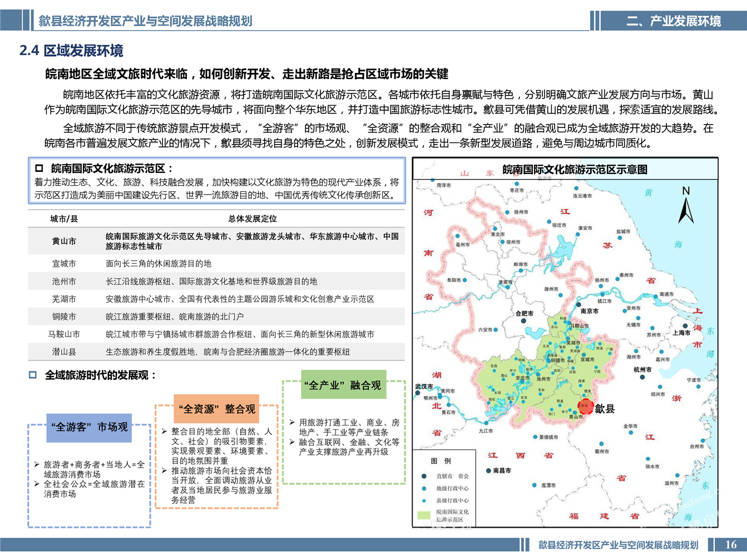Click the text 皖江旅游重要枢纽、皖南旅游的北门户
This screenshot has height=560, width=747.
(175, 316)
